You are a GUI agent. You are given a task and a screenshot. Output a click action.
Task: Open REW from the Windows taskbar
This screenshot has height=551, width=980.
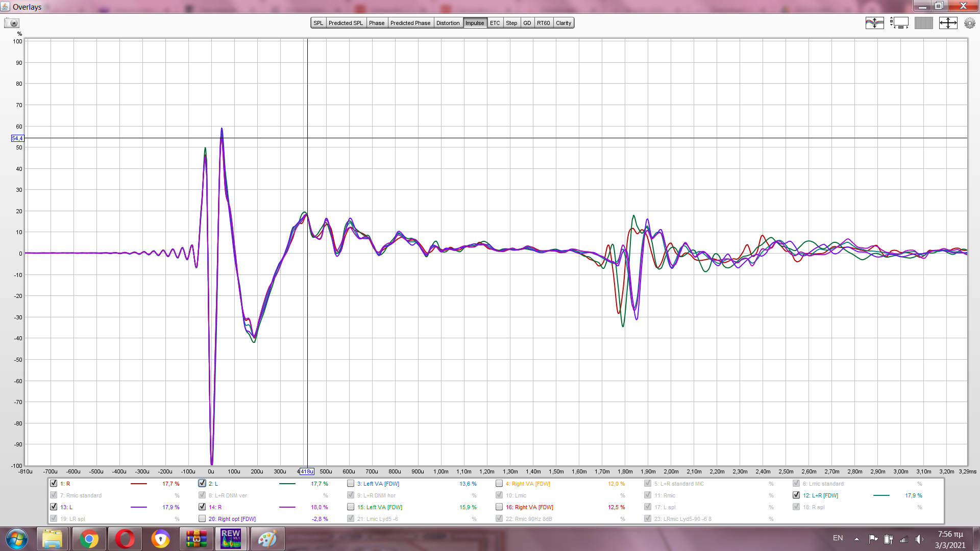(231, 539)
